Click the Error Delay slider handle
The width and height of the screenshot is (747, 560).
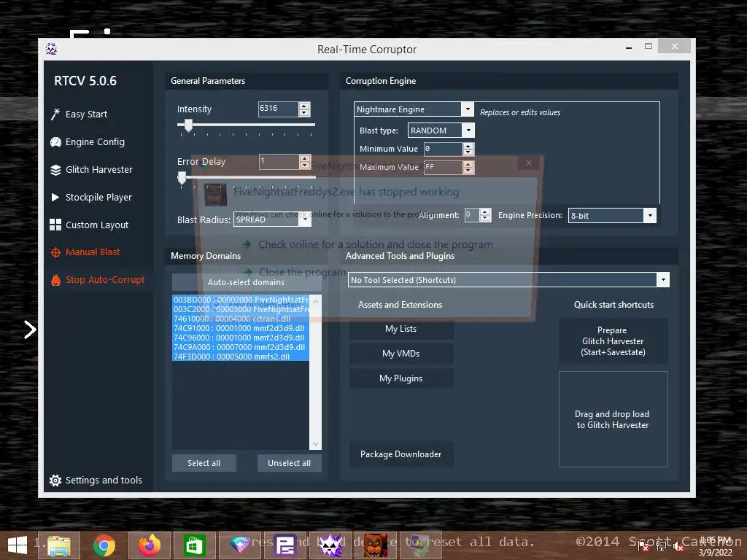182,178
